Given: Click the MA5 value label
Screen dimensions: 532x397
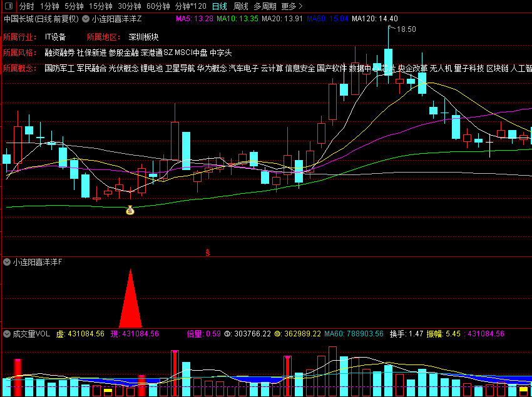Looking at the screenshot, I should pos(195,19).
